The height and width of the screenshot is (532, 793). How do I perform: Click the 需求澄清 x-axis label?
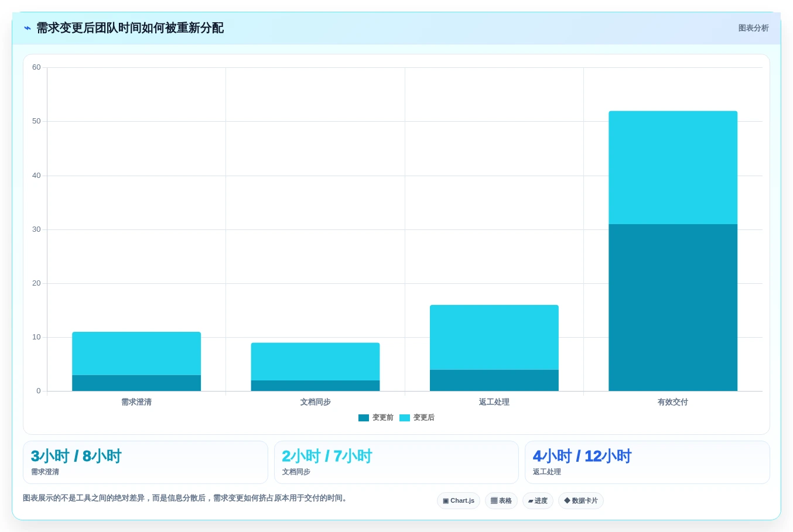click(x=136, y=402)
